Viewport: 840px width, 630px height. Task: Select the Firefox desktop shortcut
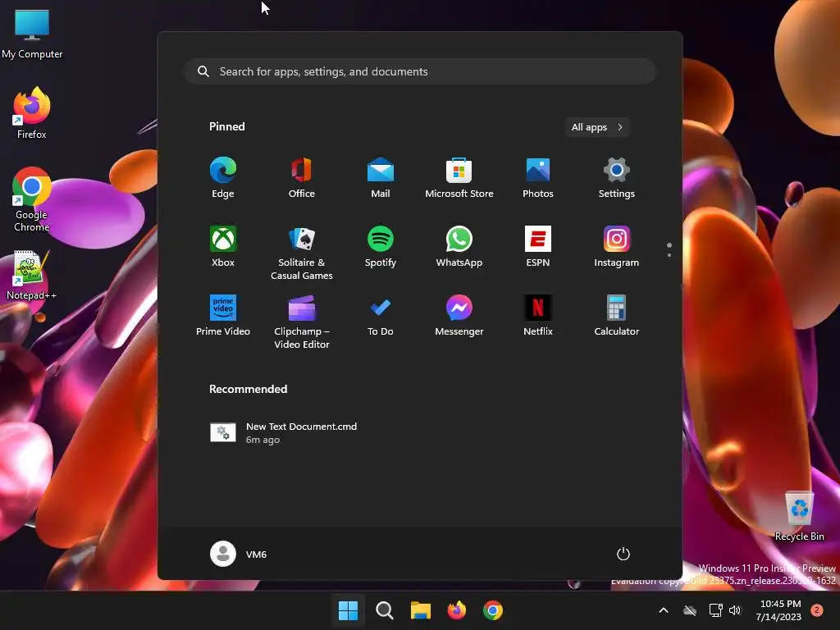(x=32, y=113)
